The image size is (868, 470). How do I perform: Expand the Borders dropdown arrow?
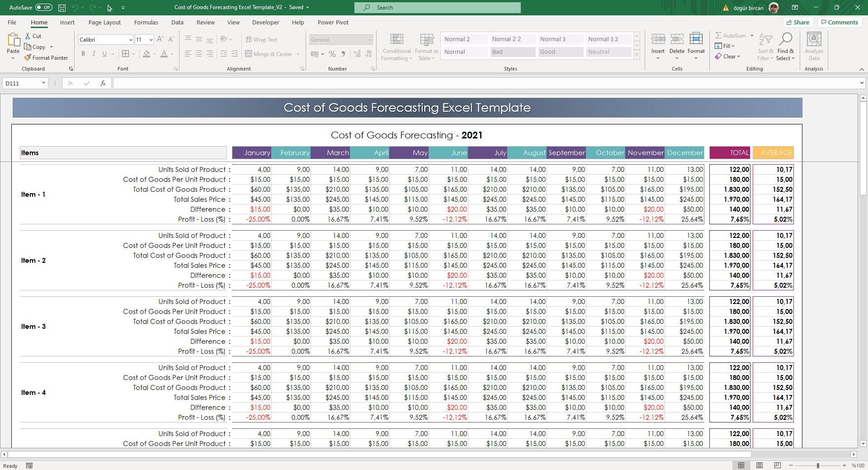pyautogui.click(x=133, y=54)
